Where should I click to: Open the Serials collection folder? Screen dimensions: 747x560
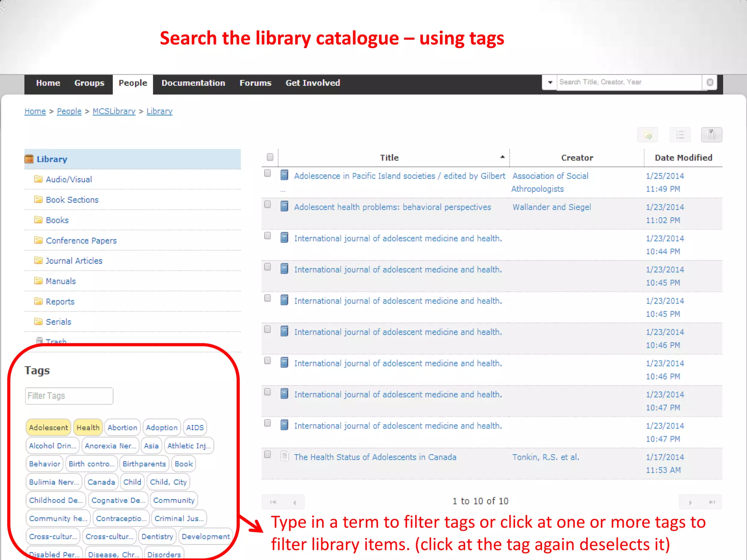pos(58,322)
